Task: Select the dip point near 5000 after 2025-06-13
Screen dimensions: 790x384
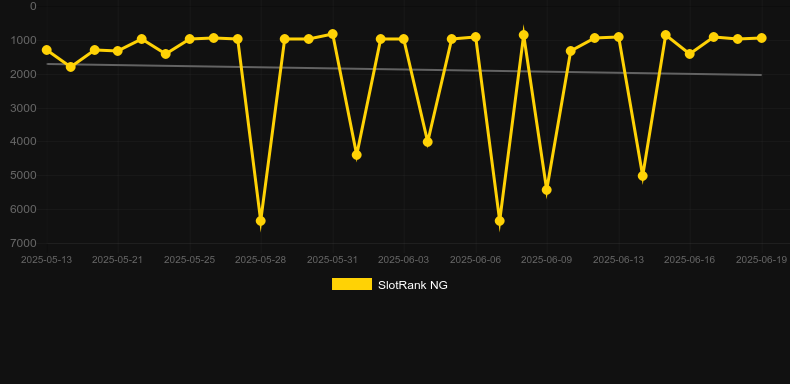Action: (x=642, y=176)
